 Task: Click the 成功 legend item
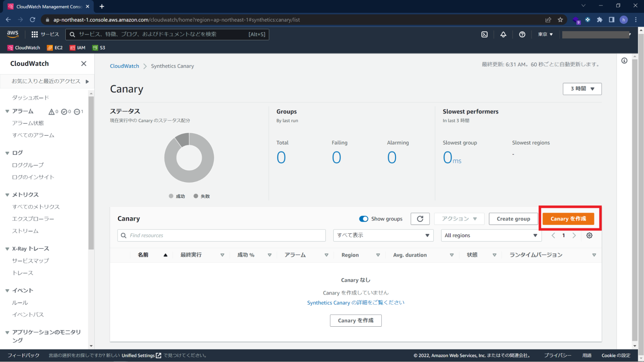[177, 196]
